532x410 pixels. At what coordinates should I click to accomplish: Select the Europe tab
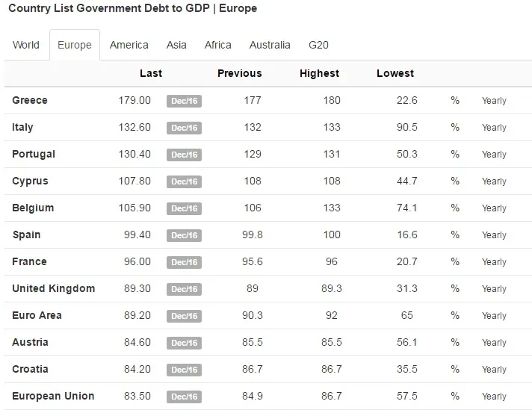click(x=75, y=45)
